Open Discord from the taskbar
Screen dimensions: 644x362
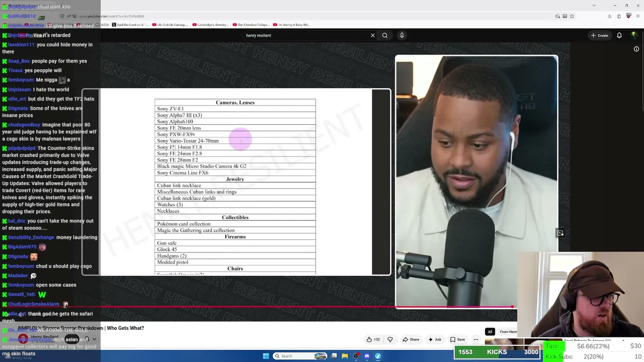click(x=367, y=356)
